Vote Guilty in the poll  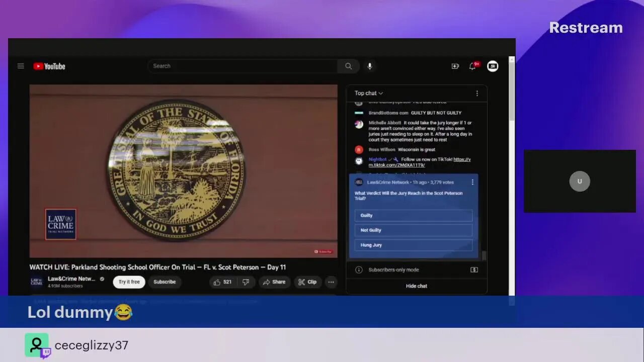(414, 216)
